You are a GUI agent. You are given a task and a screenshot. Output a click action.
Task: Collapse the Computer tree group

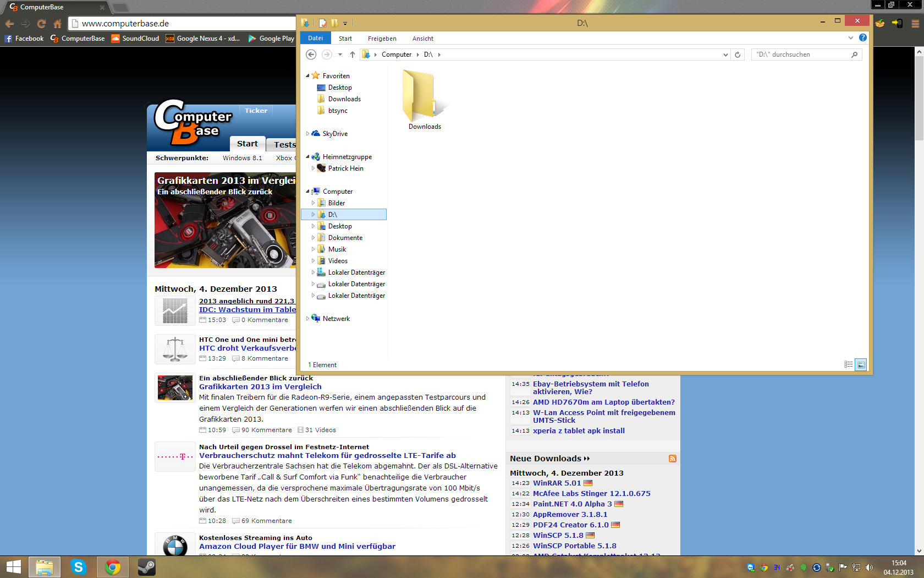307,192
